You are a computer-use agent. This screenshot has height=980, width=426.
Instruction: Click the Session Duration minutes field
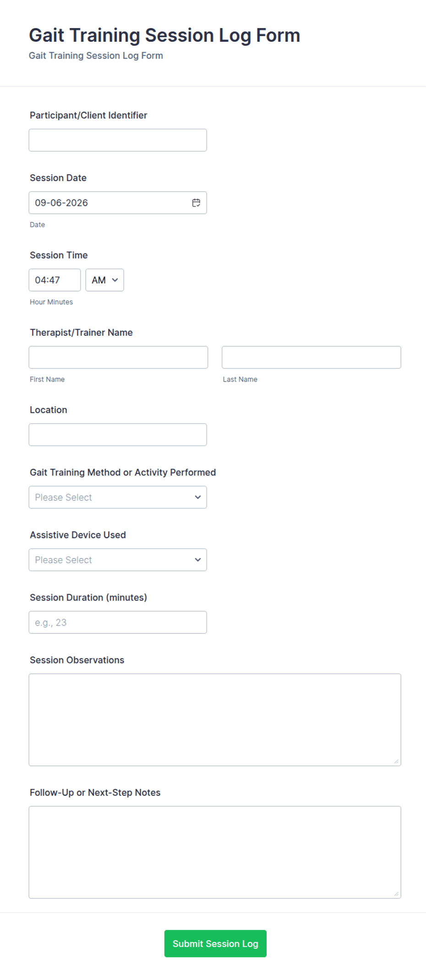(118, 622)
